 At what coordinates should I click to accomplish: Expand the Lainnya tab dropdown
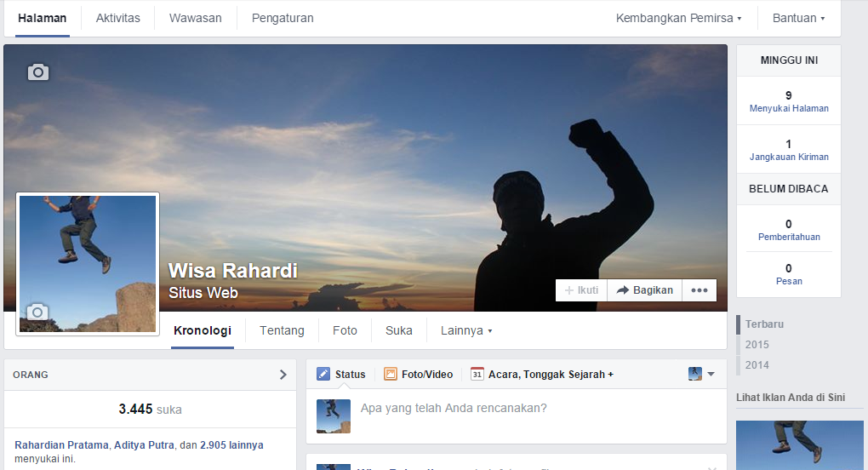466,330
